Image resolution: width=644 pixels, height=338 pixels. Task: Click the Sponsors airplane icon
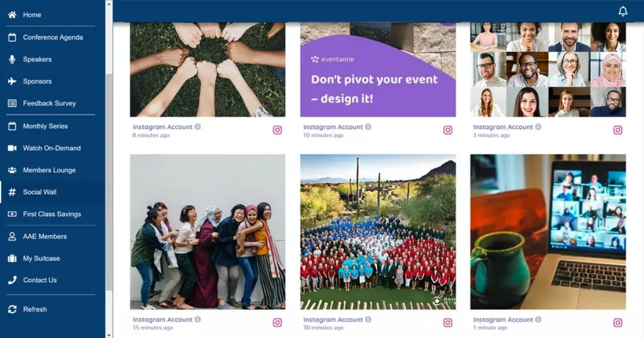click(12, 81)
